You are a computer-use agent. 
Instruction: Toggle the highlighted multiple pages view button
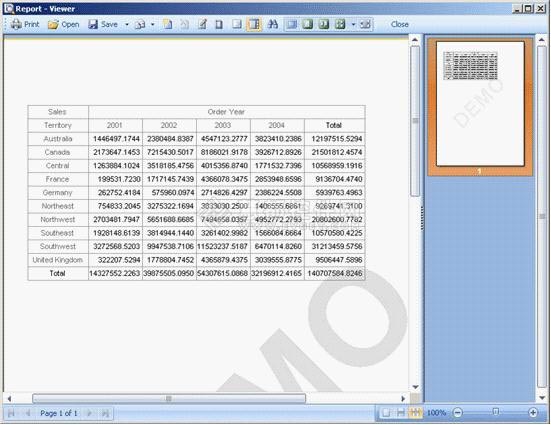click(415, 412)
